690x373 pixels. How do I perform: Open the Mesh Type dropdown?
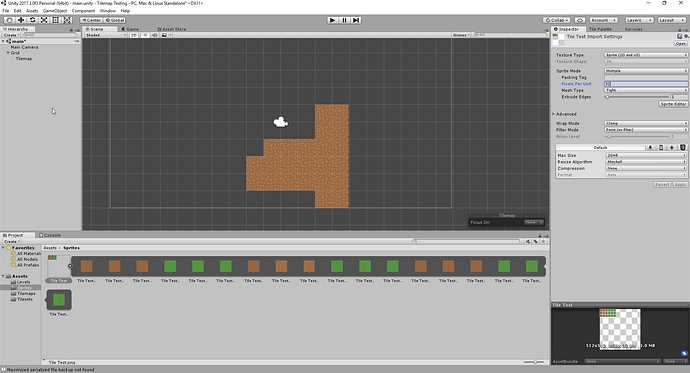(x=646, y=90)
